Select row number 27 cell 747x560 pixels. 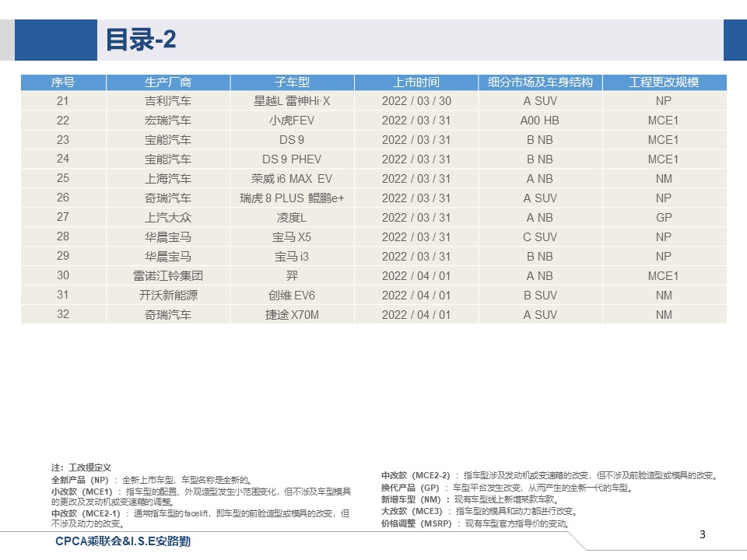tap(63, 218)
